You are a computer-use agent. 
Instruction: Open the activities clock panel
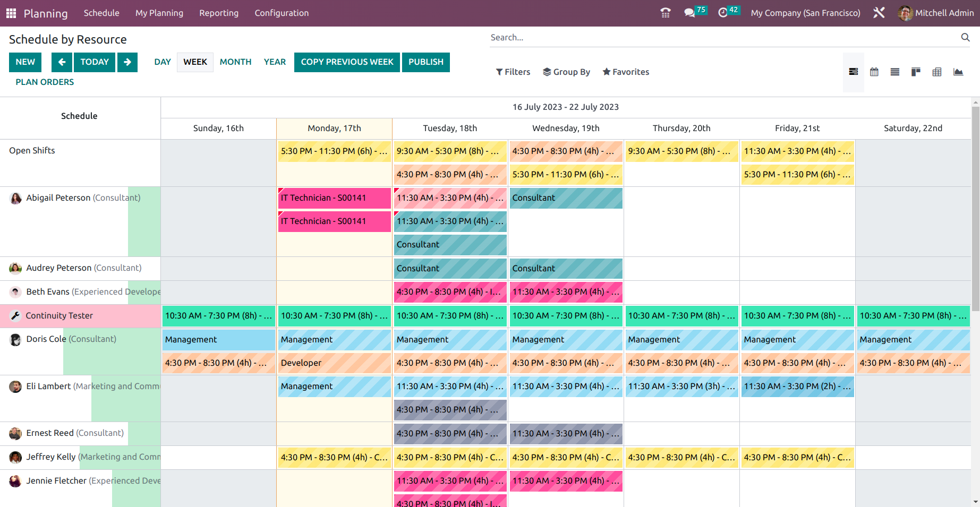pyautogui.click(x=723, y=11)
